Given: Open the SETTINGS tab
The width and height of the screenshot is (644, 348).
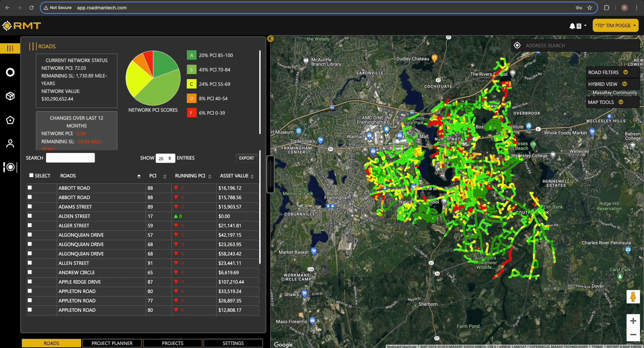Looking at the screenshot, I should [x=233, y=343].
